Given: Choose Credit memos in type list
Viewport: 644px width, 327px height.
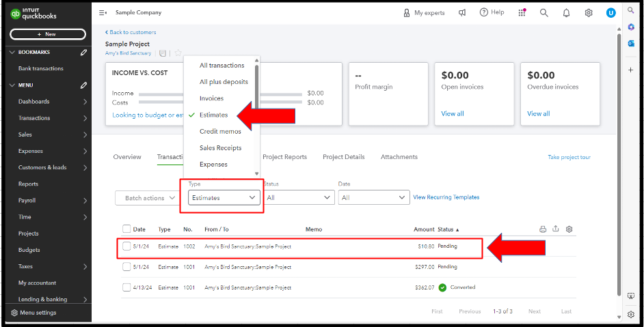Looking at the screenshot, I should 220,131.
